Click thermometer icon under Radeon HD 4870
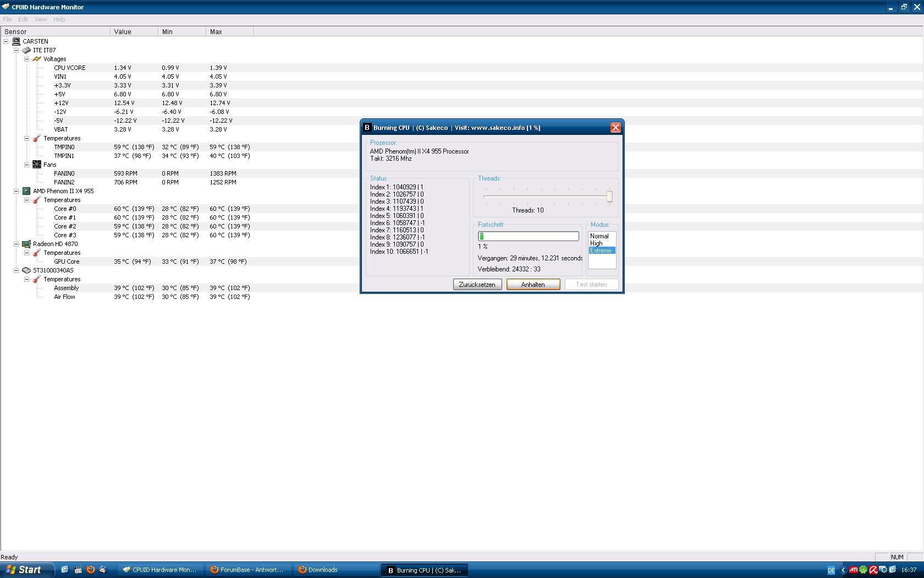The width and height of the screenshot is (924, 578). [x=37, y=253]
